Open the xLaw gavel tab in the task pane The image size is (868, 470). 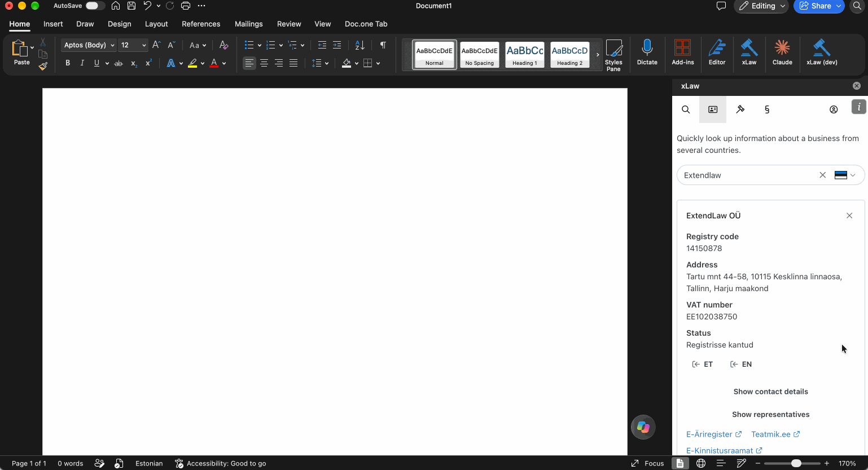pyautogui.click(x=740, y=109)
